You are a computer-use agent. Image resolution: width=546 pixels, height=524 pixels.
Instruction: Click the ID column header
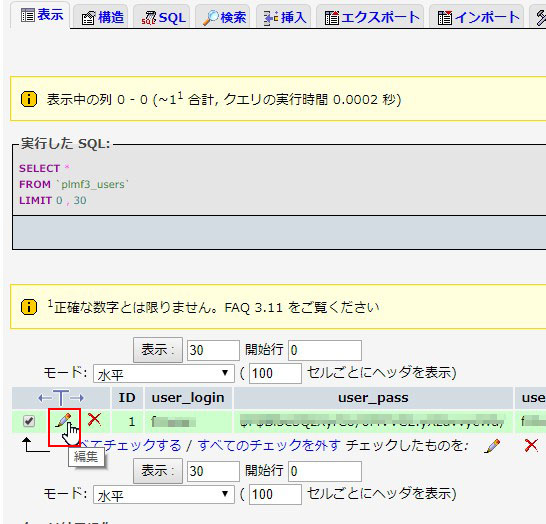(x=127, y=398)
